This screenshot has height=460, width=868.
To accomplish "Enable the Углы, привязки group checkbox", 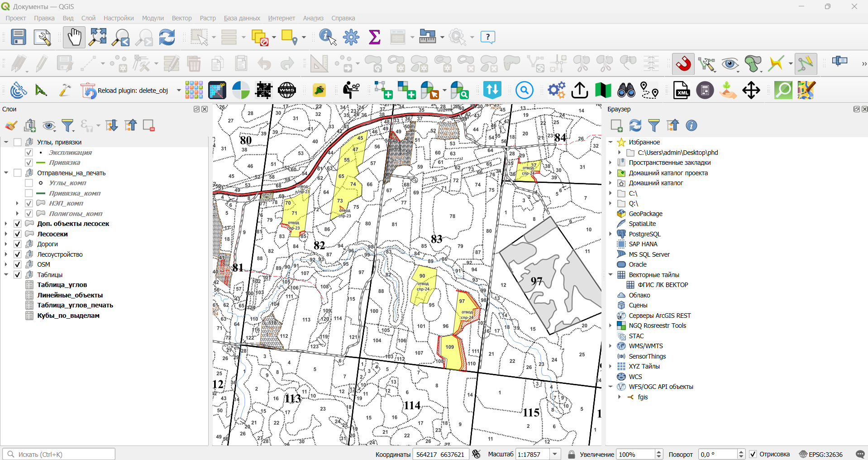I will coord(18,142).
